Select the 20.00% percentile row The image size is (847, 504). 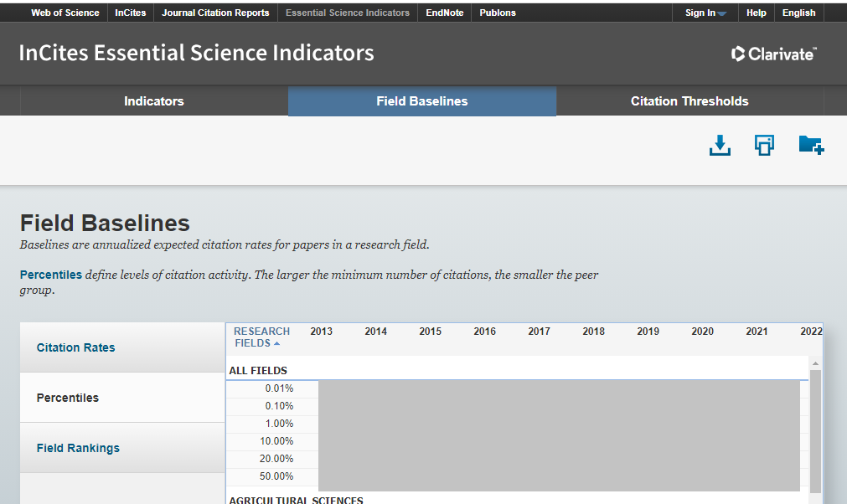[517, 459]
